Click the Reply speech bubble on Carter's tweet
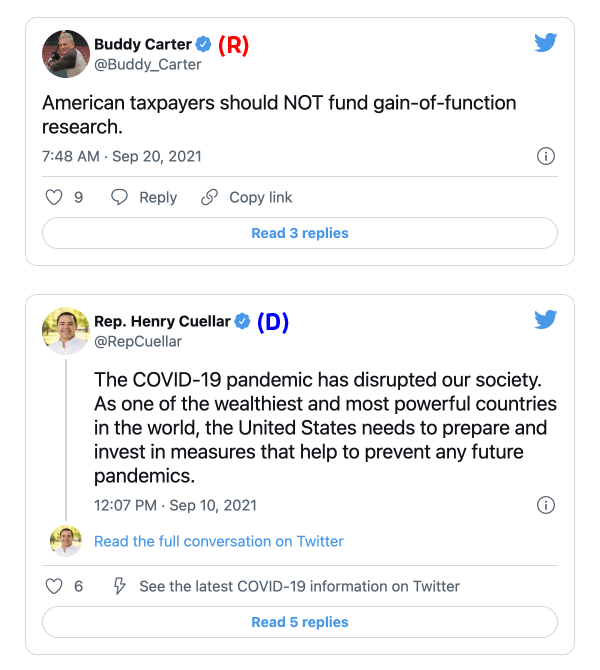 pyautogui.click(x=120, y=197)
